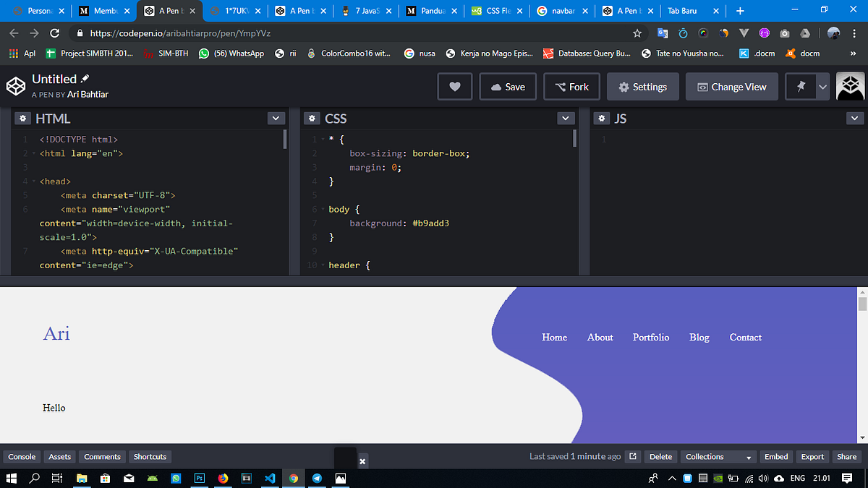Open Telegram from the taskbar
This screenshot has height=488, width=868.
coord(317,478)
